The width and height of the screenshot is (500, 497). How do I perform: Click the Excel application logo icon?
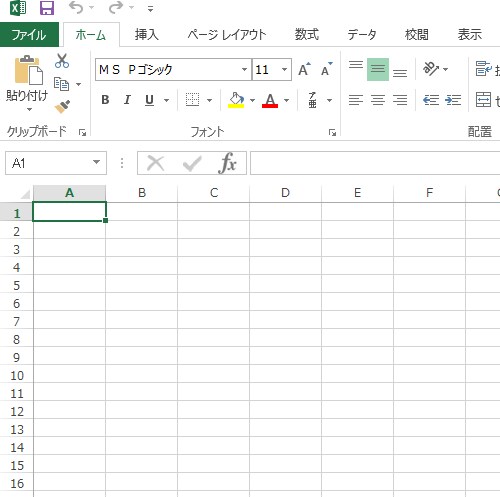click(x=18, y=8)
